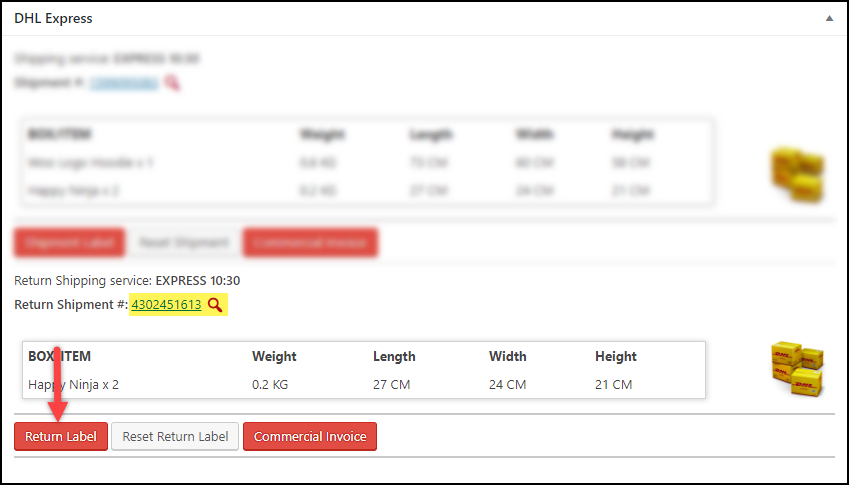
Task: Open the blurred blue shipment number link
Action: pyautogui.click(x=124, y=83)
